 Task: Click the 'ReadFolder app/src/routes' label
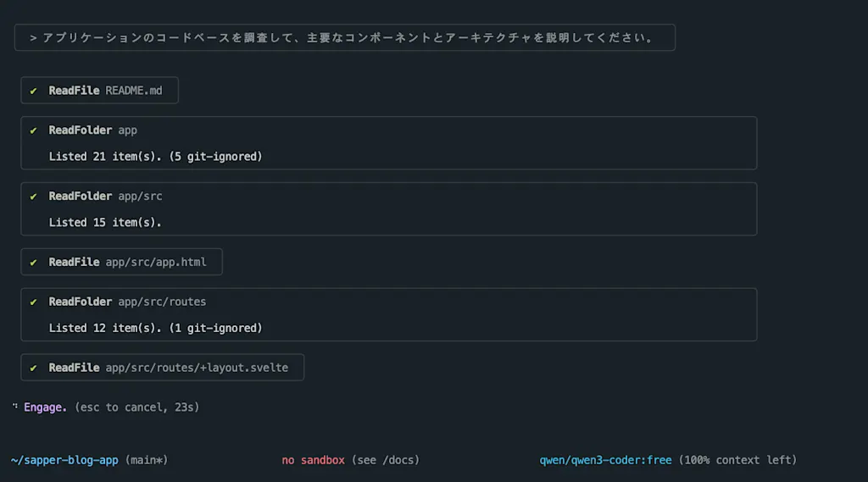click(127, 302)
